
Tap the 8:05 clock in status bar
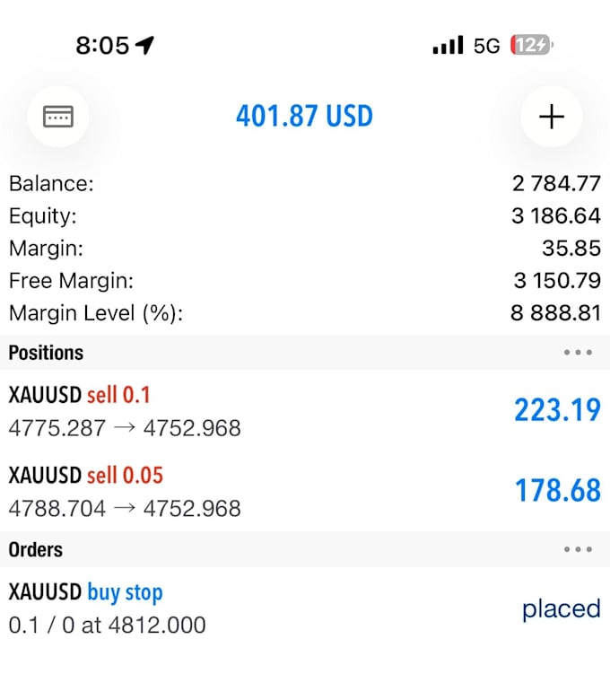click(x=102, y=46)
